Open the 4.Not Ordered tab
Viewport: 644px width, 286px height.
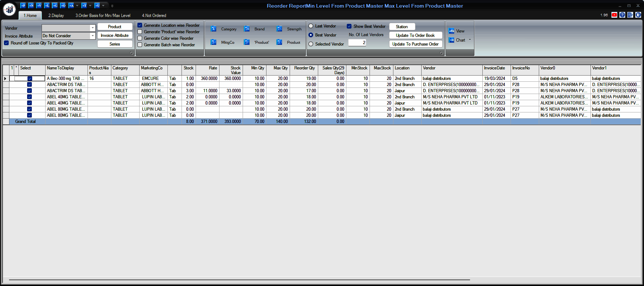coord(154,16)
